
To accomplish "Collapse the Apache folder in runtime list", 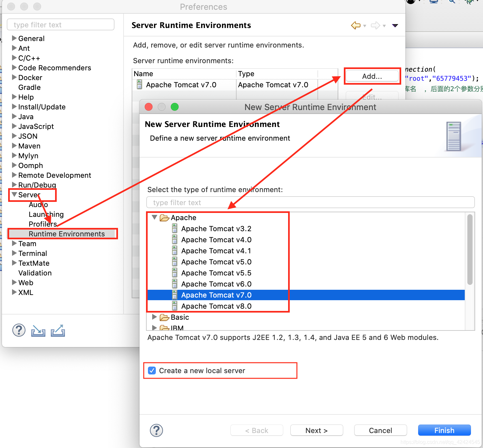I will (154, 217).
